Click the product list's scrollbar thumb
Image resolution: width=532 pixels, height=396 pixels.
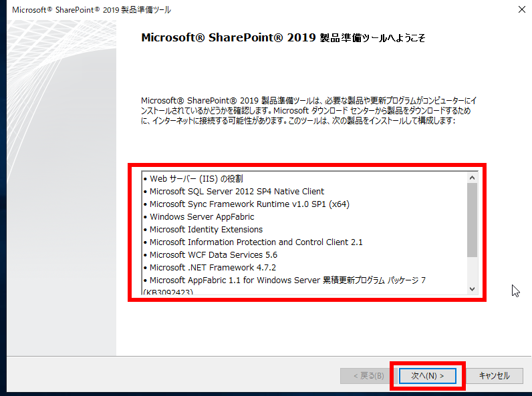coord(472,220)
